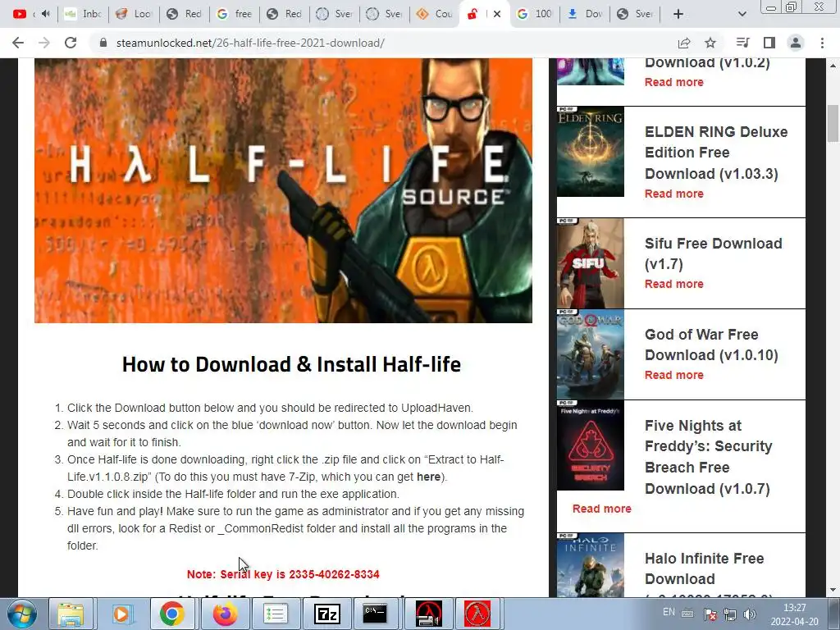Click the God of War thumbnail
This screenshot has height=630, width=840.
coord(591,354)
